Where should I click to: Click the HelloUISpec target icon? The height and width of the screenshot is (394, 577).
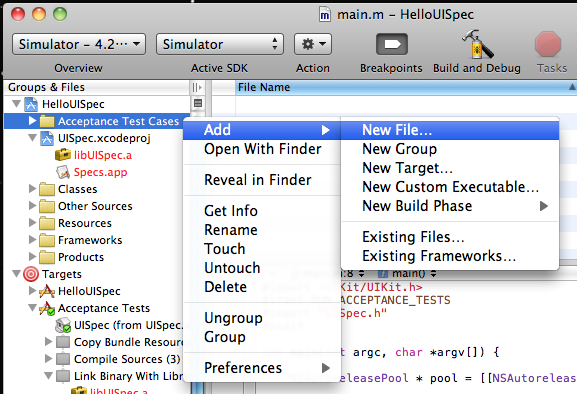click(47, 291)
